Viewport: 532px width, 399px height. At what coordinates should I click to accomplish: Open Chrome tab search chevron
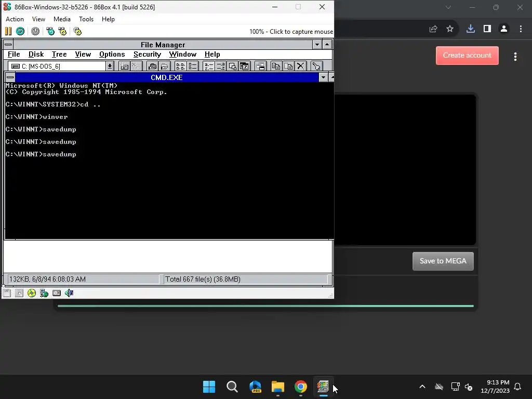click(448, 7)
